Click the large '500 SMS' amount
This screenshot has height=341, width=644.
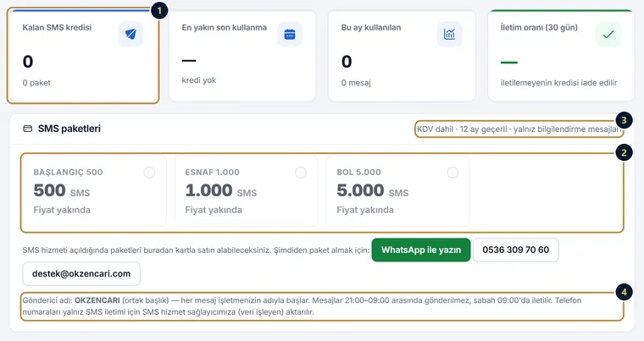click(x=62, y=191)
